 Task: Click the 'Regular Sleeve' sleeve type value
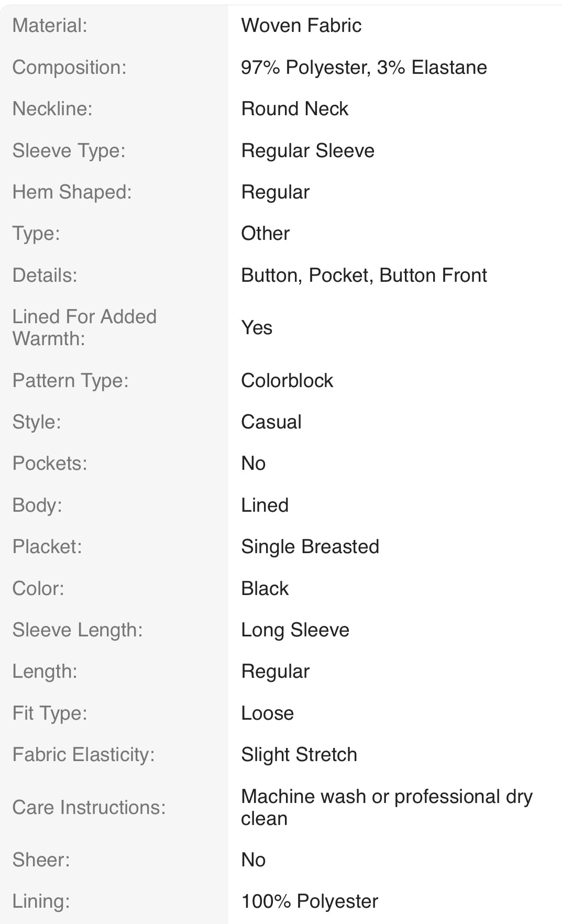click(307, 150)
